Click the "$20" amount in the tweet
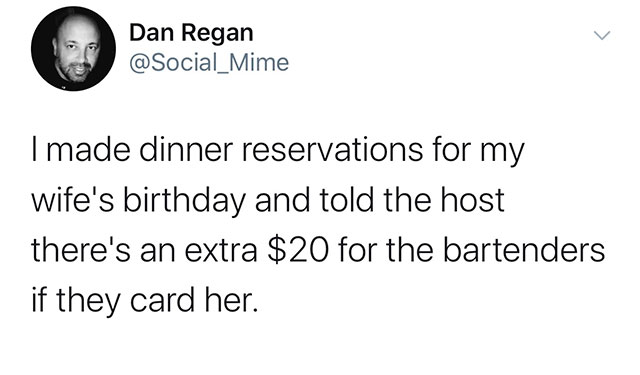This screenshot has width=640, height=375. (x=298, y=250)
